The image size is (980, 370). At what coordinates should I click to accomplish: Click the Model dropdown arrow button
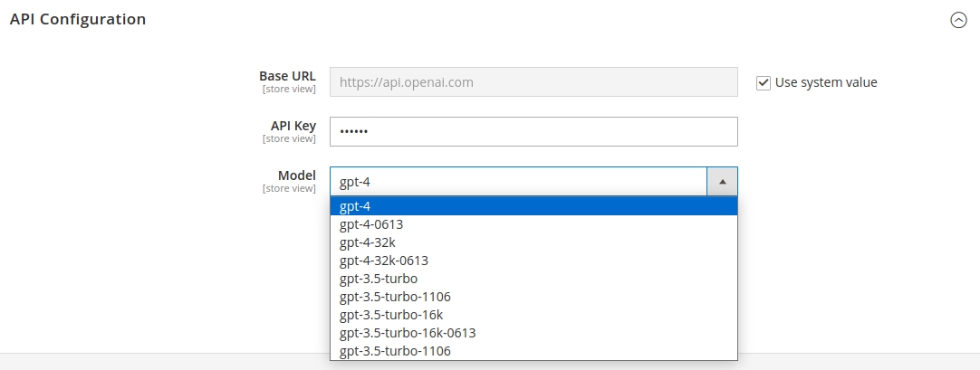[722, 182]
